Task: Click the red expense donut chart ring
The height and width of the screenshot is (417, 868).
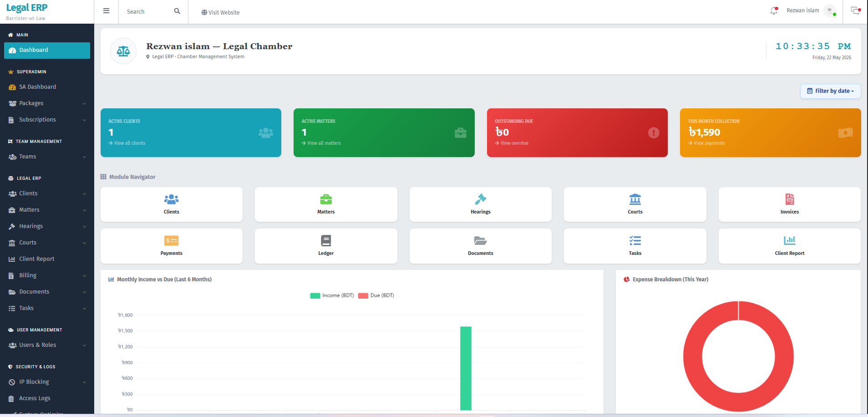Action: 693,356
